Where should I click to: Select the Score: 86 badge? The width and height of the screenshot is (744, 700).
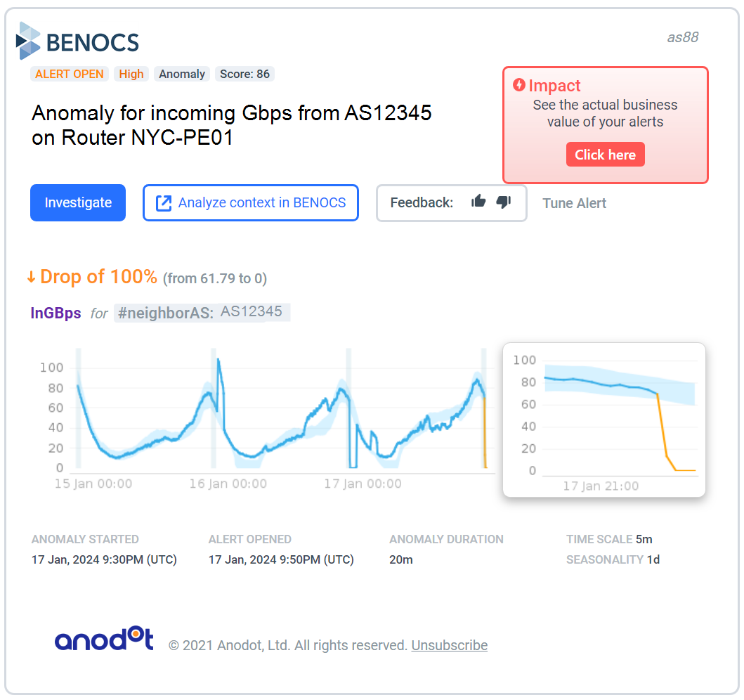[x=244, y=74]
